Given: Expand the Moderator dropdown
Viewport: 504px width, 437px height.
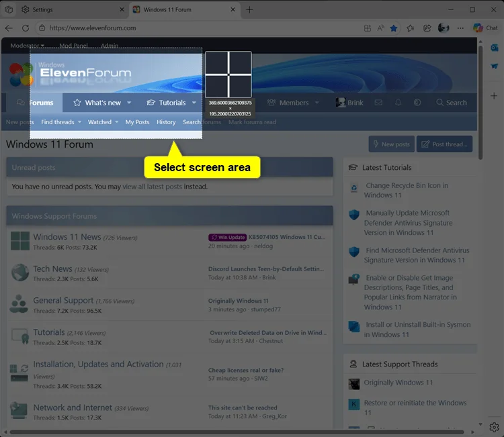Looking at the screenshot, I should [27, 46].
